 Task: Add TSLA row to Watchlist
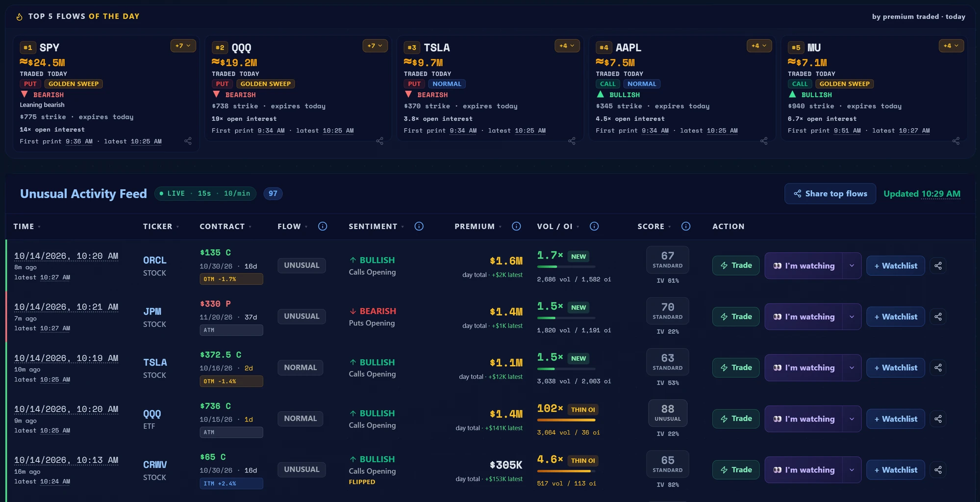click(896, 368)
